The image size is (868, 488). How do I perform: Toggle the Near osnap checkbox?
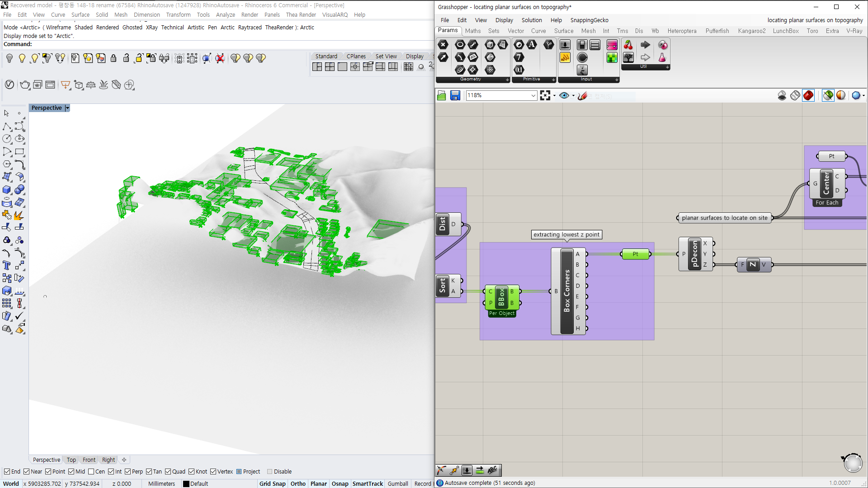[x=27, y=471]
